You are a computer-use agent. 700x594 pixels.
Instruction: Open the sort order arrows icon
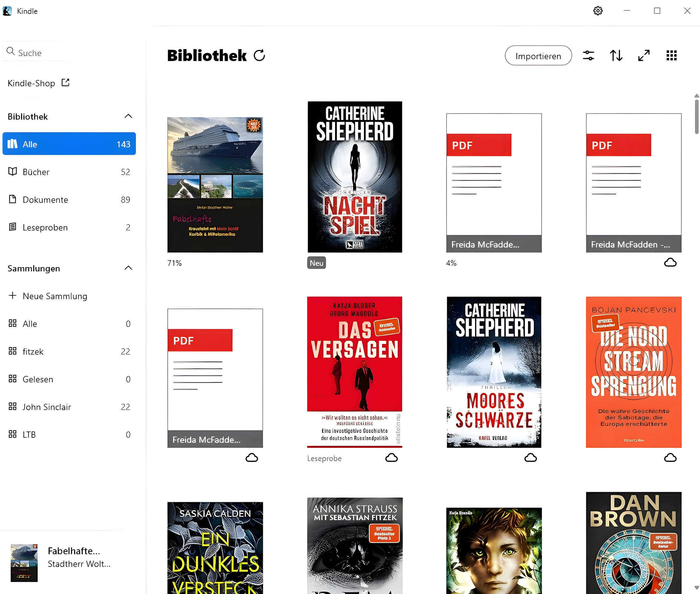(616, 55)
